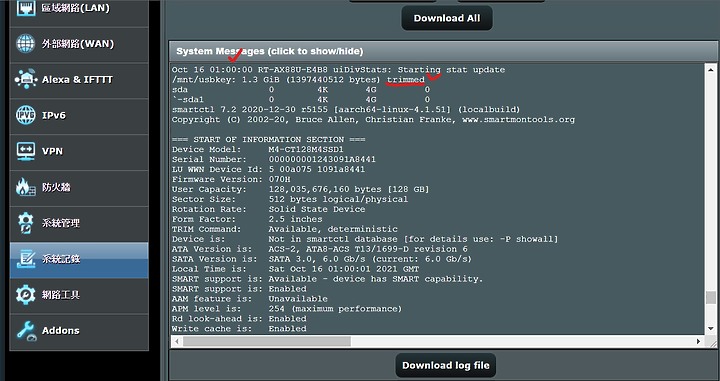The image size is (720, 381).
Task: Click 'APM level is: 254' line
Action: 287,309
